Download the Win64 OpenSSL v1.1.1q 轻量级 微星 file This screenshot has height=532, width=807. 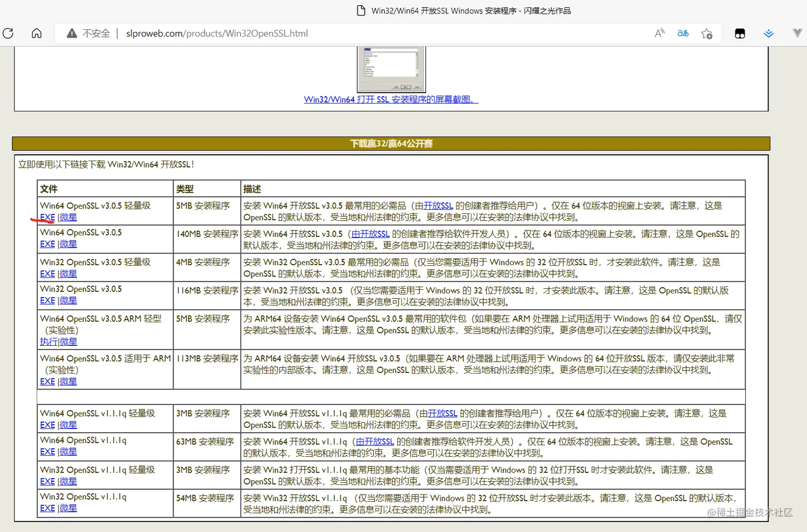[68, 425]
